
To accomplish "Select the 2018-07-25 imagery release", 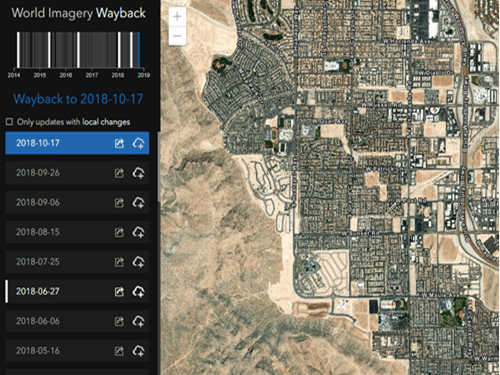I will [x=77, y=262].
